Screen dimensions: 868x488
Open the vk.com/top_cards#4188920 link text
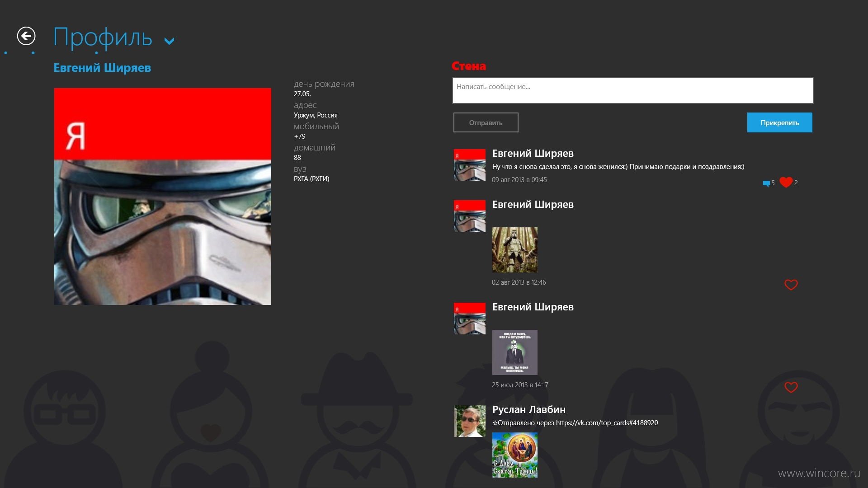pos(607,423)
